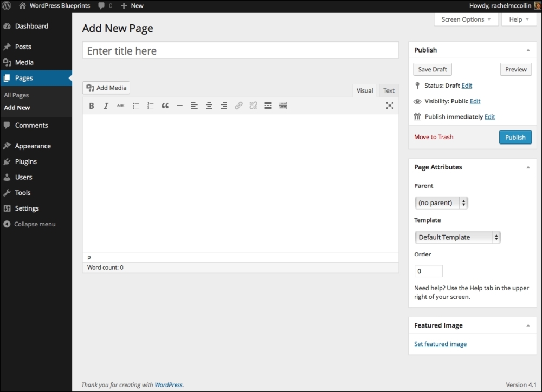Open the Appearance menu
542x392 pixels.
[x=36, y=146]
